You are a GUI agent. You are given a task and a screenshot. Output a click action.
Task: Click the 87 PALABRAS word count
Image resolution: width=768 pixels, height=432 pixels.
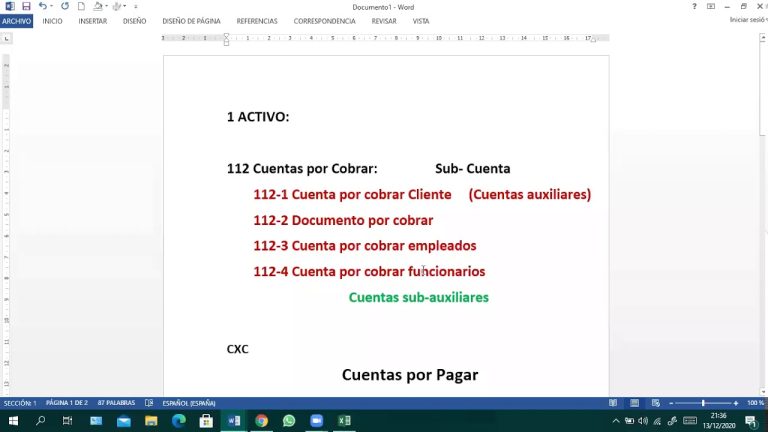tap(116, 403)
